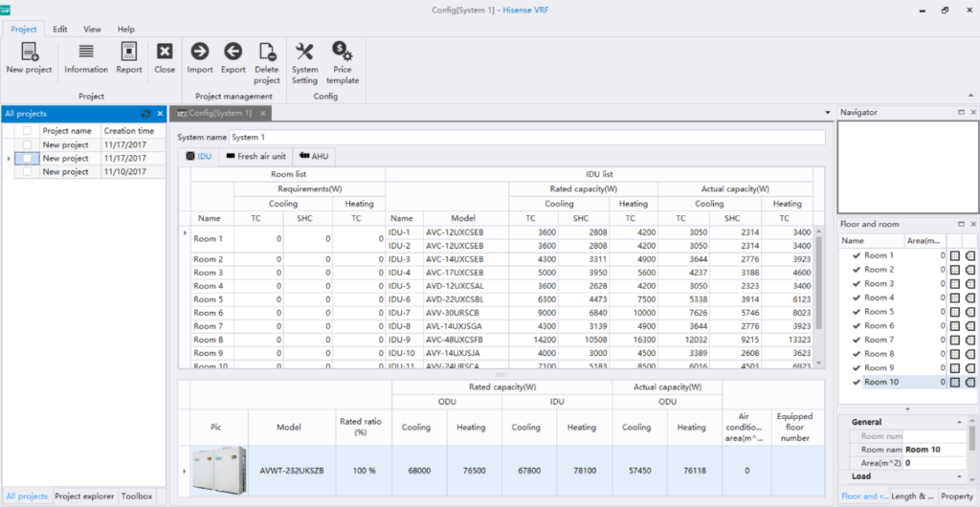The height and width of the screenshot is (507, 980).
Task: Click the grid icon for Room 3
Action: click(x=955, y=283)
